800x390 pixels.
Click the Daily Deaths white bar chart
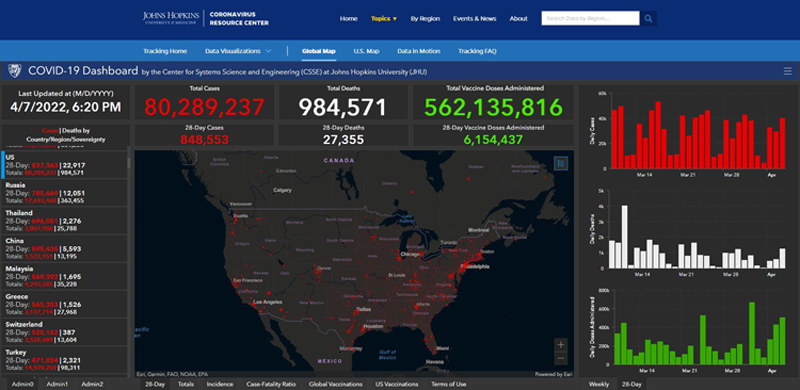click(689, 232)
